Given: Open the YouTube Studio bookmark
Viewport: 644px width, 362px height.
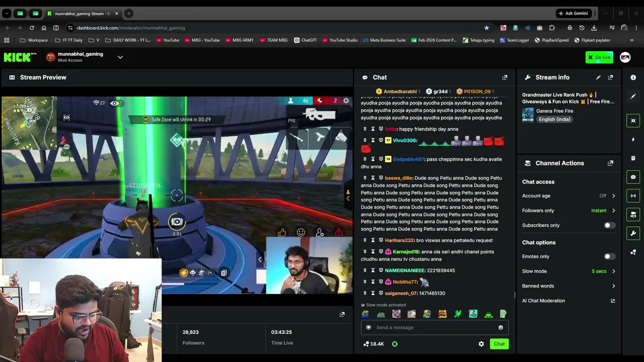Looking at the screenshot, I should tap(340, 40).
